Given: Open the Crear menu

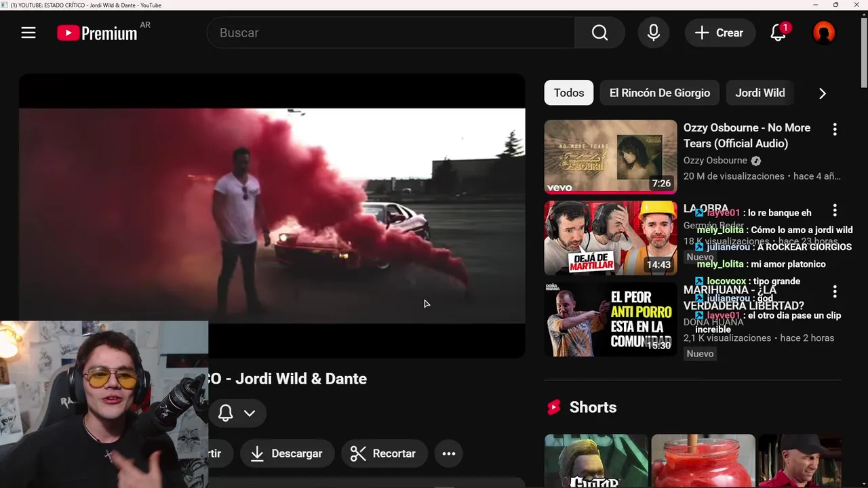Looking at the screenshot, I should [x=719, y=33].
